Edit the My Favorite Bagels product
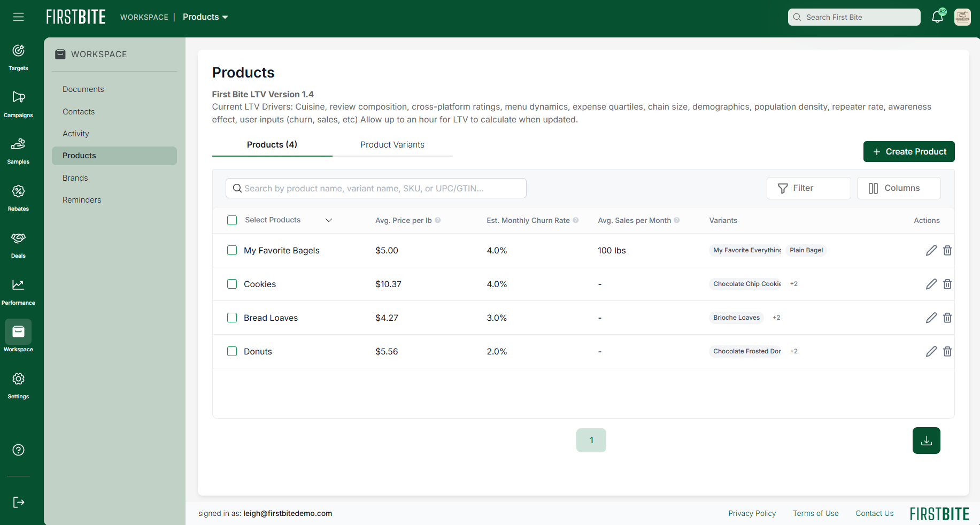 (931, 250)
